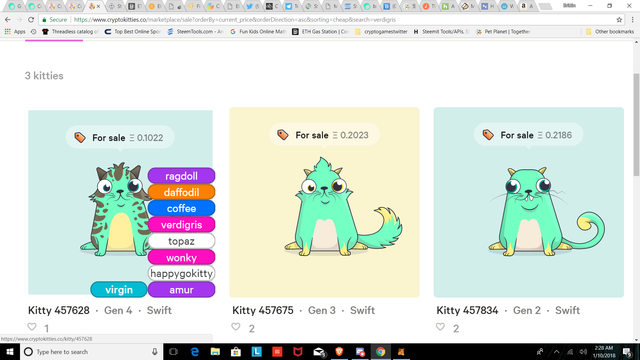The width and height of the screenshot is (640, 360).
Task: Select the daffodil trait tag
Action: tap(181, 192)
